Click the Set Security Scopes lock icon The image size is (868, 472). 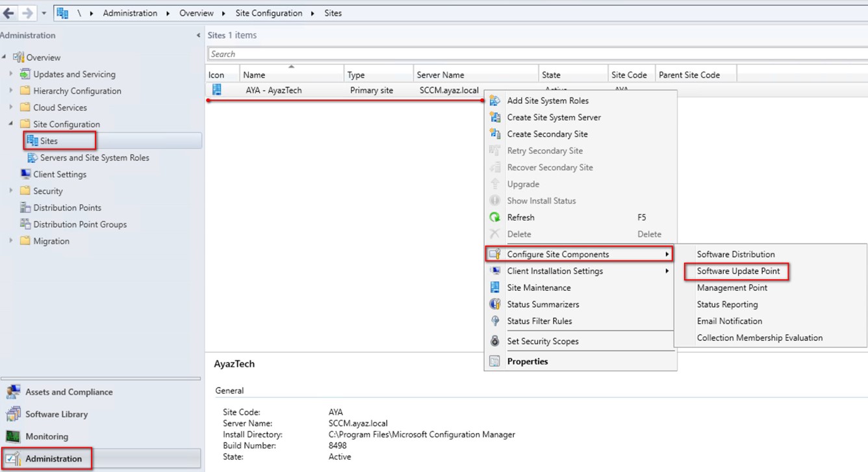coord(495,342)
